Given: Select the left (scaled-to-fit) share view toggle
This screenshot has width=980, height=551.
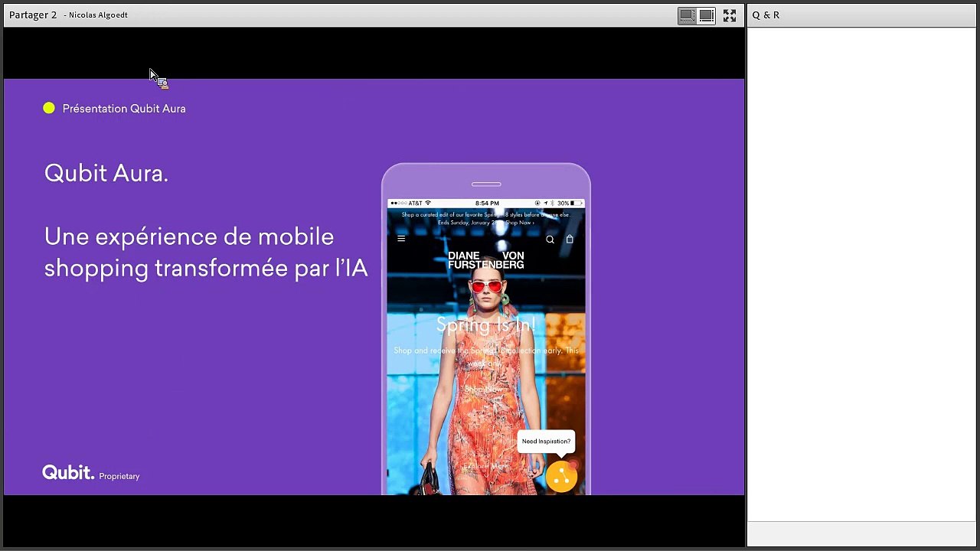Looking at the screenshot, I should point(688,15).
